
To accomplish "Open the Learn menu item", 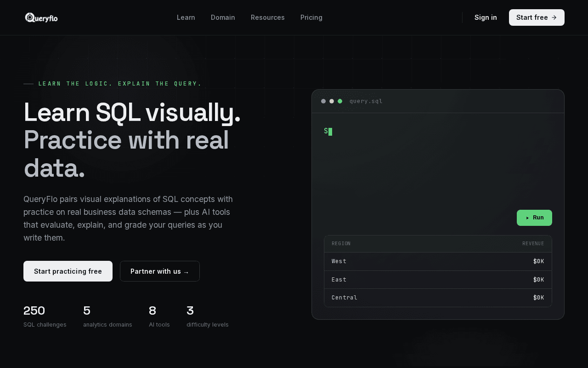I will pyautogui.click(x=186, y=17).
